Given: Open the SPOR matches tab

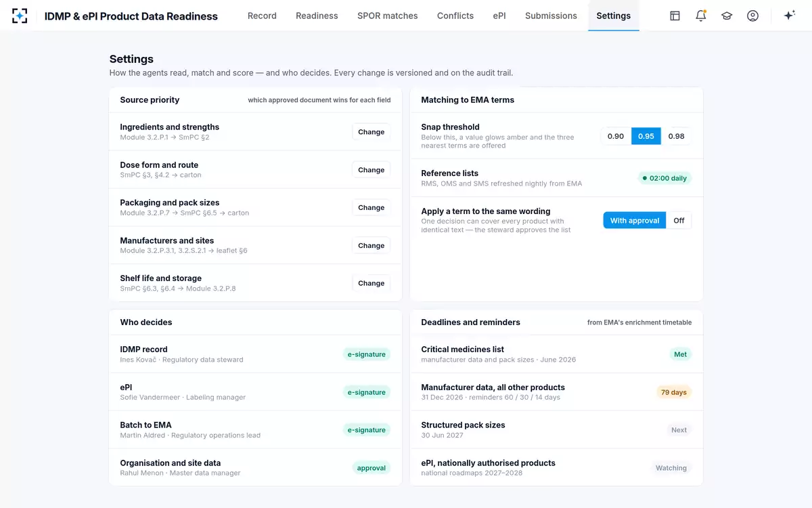Looking at the screenshot, I should tap(388, 16).
